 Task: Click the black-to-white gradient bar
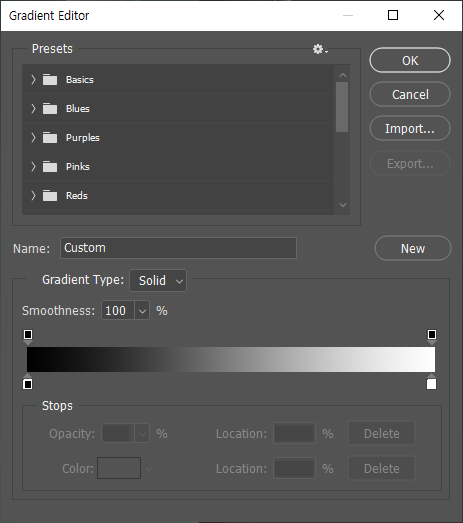[231, 359]
